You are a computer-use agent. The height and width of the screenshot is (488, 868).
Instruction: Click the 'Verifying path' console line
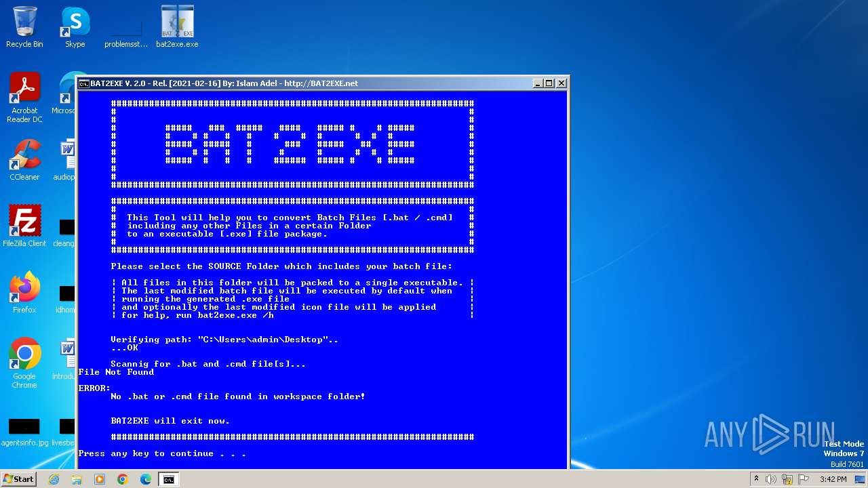click(224, 340)
